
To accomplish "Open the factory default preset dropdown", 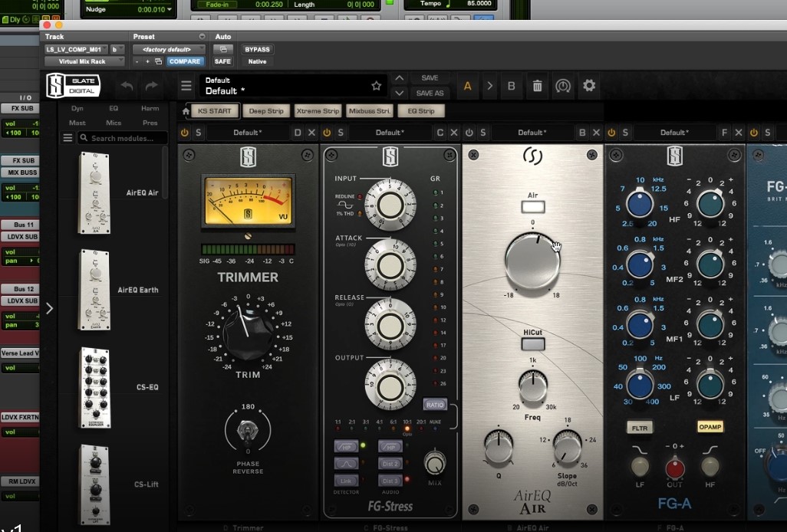I will tap(170, 49).
